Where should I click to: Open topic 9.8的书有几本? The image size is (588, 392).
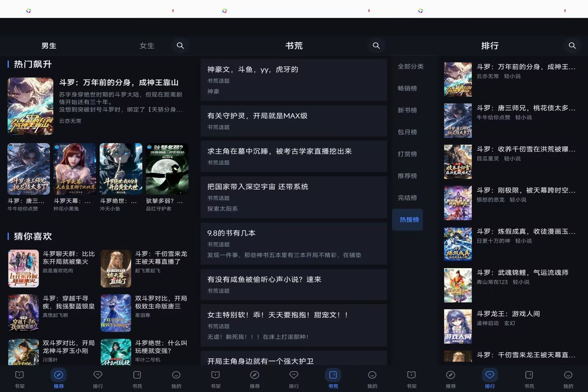(x=294, y=244)
